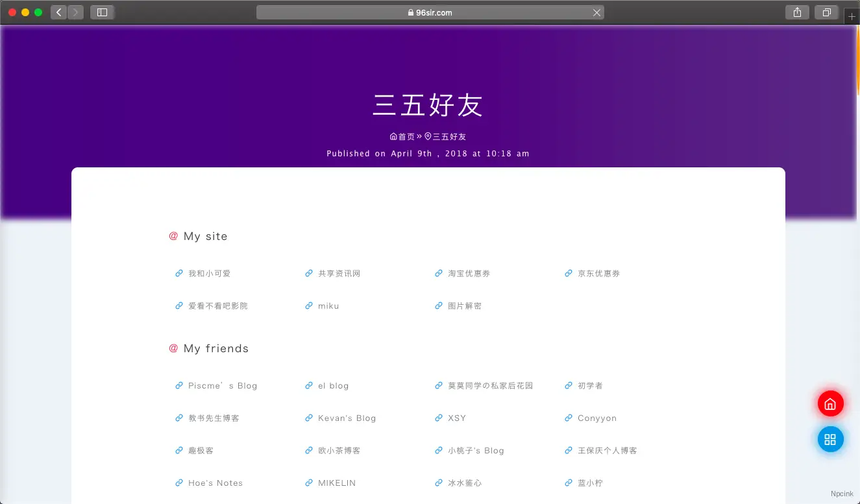
Task: Stop loading with address bar X
Action: [x=597, y=12]
